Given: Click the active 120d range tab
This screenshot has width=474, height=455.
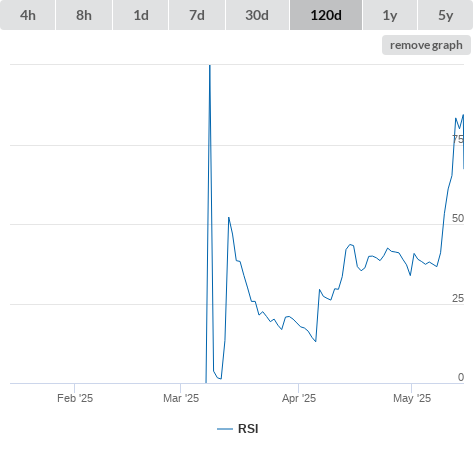Looking at the screenshot, I should click(326, 15).
